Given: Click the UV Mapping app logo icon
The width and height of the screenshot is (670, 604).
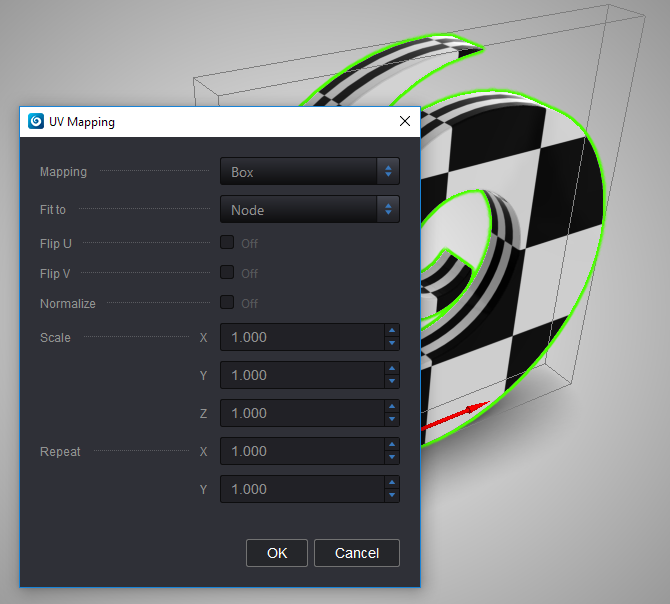Looking at the screenshot, I should pyautogui.click(x=36, y=121).
